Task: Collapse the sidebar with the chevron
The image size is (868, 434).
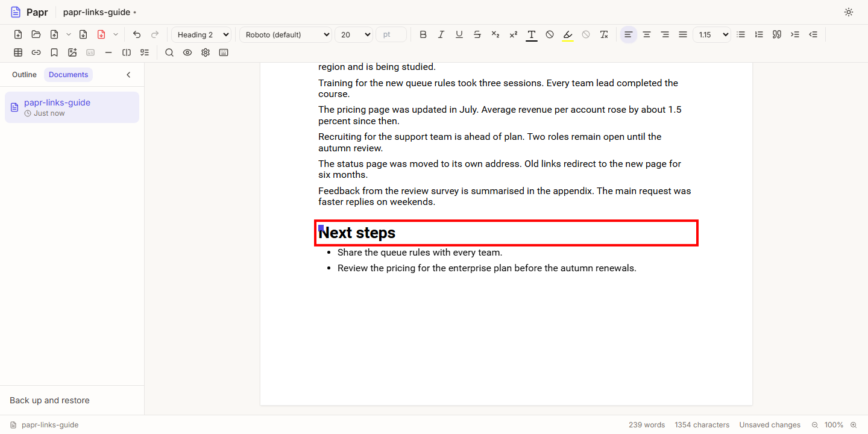Action: [128, 75]
